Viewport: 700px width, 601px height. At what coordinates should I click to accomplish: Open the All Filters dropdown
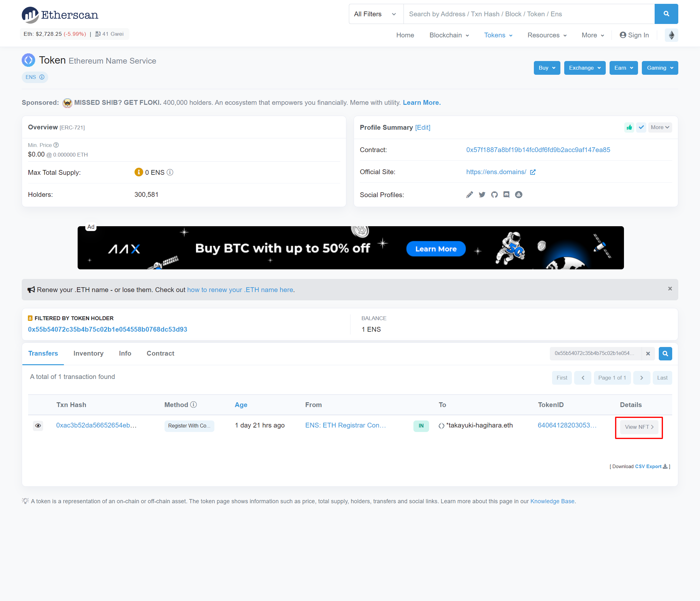coord(376,14)
